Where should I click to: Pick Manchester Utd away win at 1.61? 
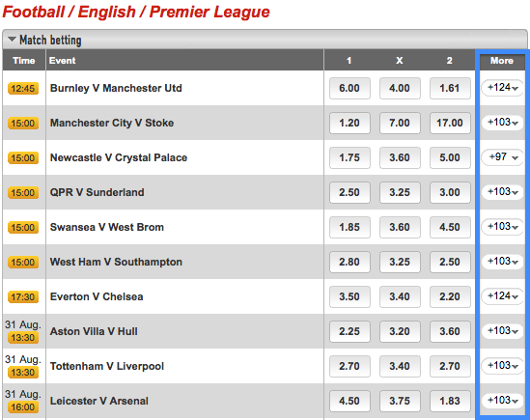tap(450, 88)
